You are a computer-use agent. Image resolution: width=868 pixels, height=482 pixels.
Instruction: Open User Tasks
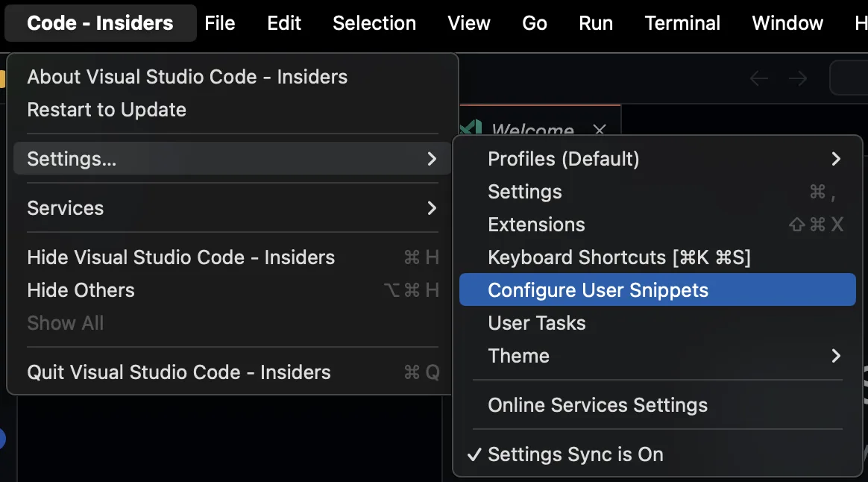658,323
